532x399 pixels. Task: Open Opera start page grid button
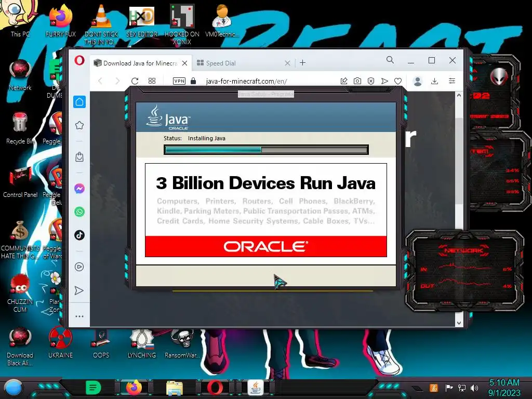[152, 81]
